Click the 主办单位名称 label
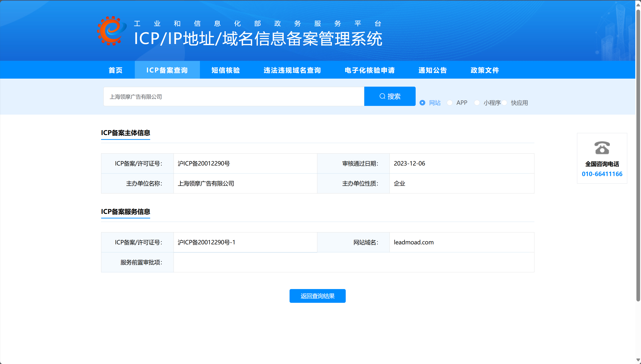This screenshot has width=641, height=364. [144, 184]
